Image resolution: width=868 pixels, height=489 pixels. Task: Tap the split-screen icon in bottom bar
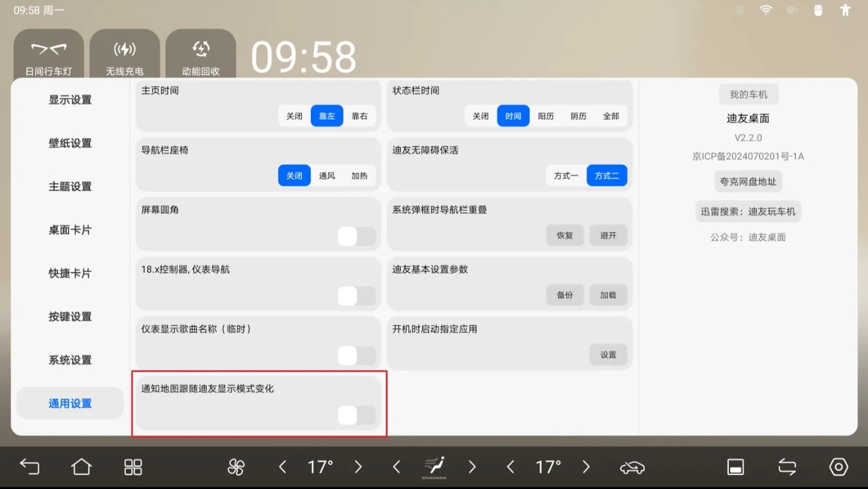click(x=735, y=467)
